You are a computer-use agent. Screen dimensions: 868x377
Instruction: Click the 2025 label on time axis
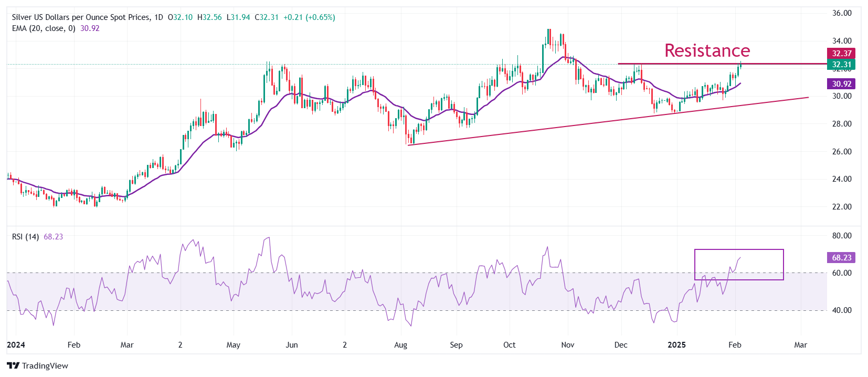point(676,345)
